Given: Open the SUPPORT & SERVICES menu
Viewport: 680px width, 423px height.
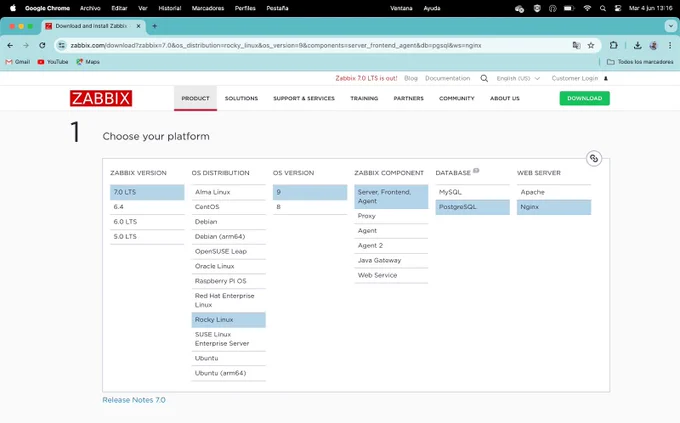Looking at the screenshot, I should point(304,98).
